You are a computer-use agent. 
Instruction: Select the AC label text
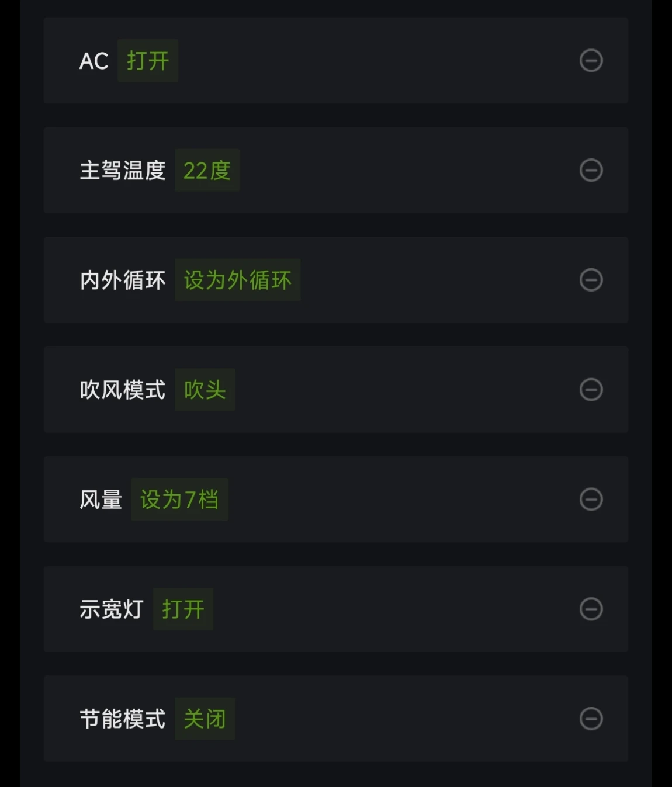pyautogui.click(x=94, y=61)
